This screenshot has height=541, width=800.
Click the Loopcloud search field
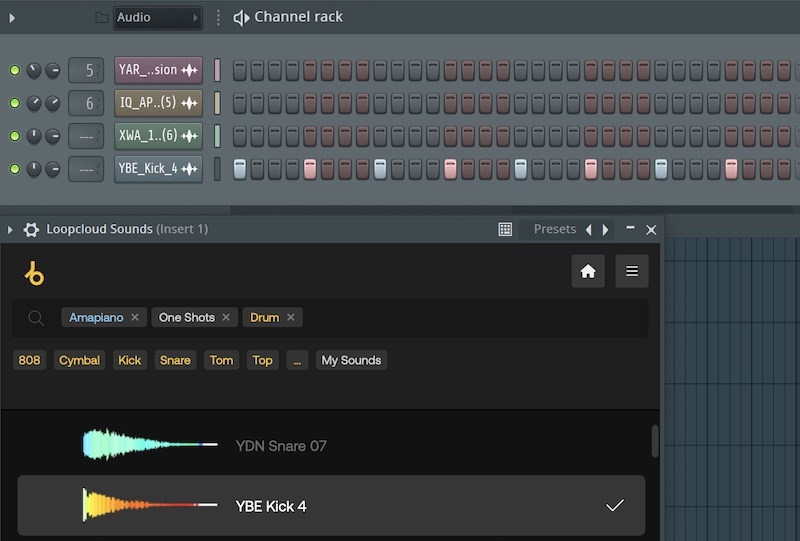tap(330, 318)
